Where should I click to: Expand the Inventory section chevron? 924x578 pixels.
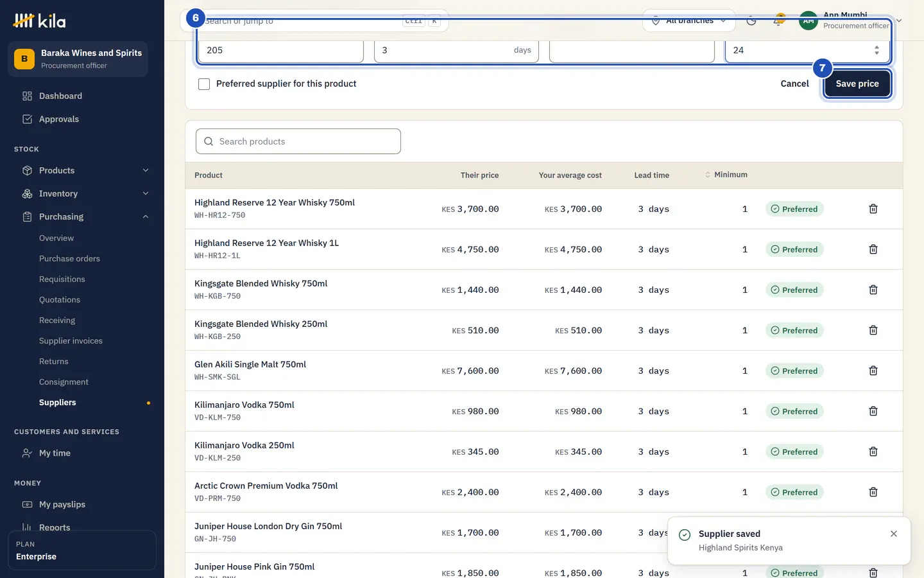(146, 194)
